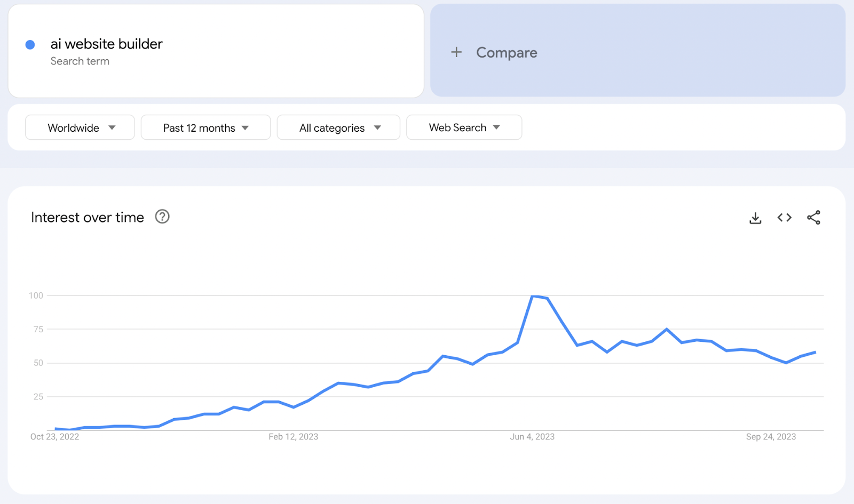The width and height of the screenshot is (854, 504).
Task: Click the blue dot beside search term
Action: click(30, 45)
